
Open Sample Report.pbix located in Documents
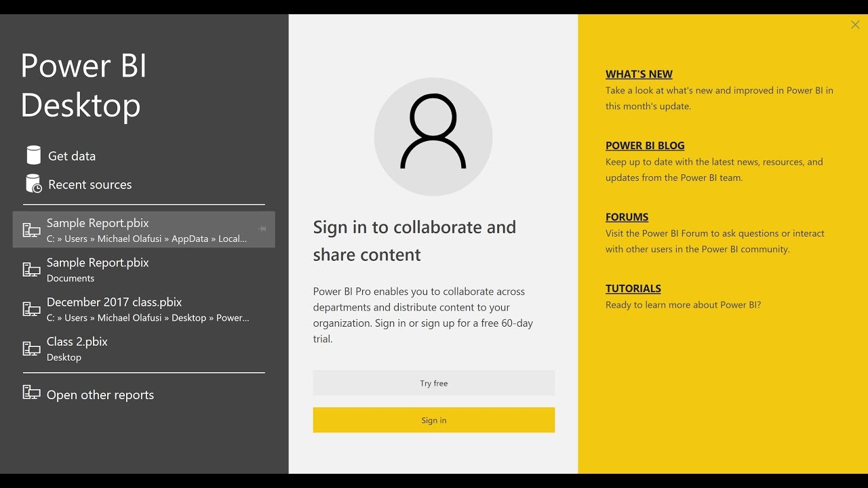tap(144, 269)
